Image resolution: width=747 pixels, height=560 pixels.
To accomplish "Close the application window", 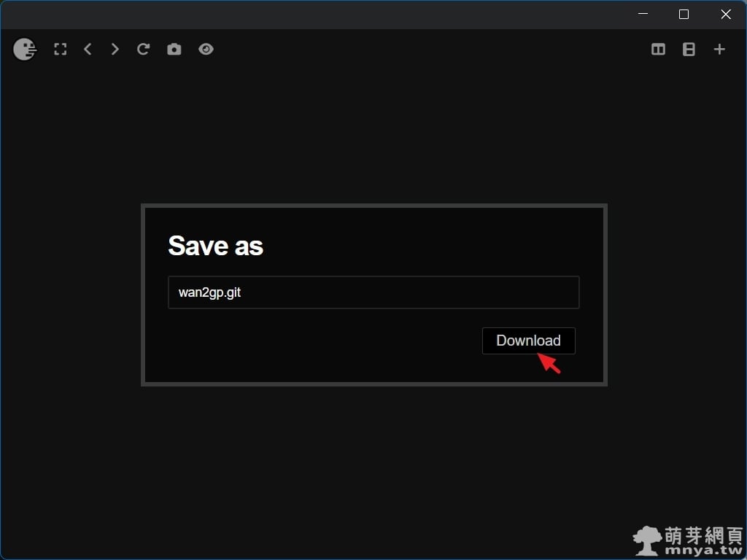I will click(x=726, y=14).
